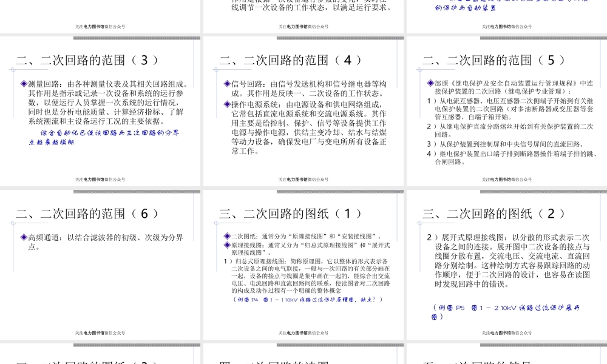Click the note 例图P5 图1－2 10kV线路过流保护展开图
The height and width of the screenshot is (364, 607).
[505, 309]
